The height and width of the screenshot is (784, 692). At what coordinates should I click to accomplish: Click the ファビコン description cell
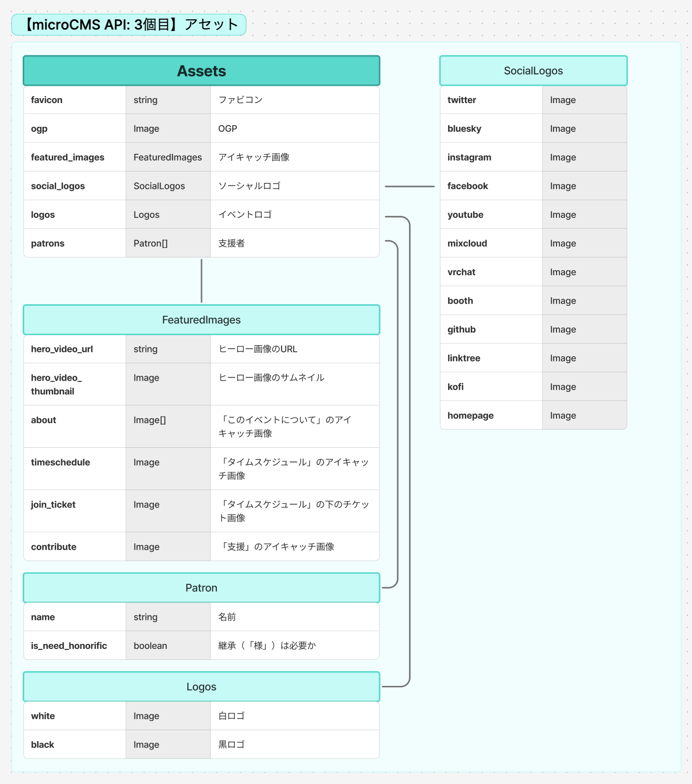pyautogui.click(x=295, y=100)
